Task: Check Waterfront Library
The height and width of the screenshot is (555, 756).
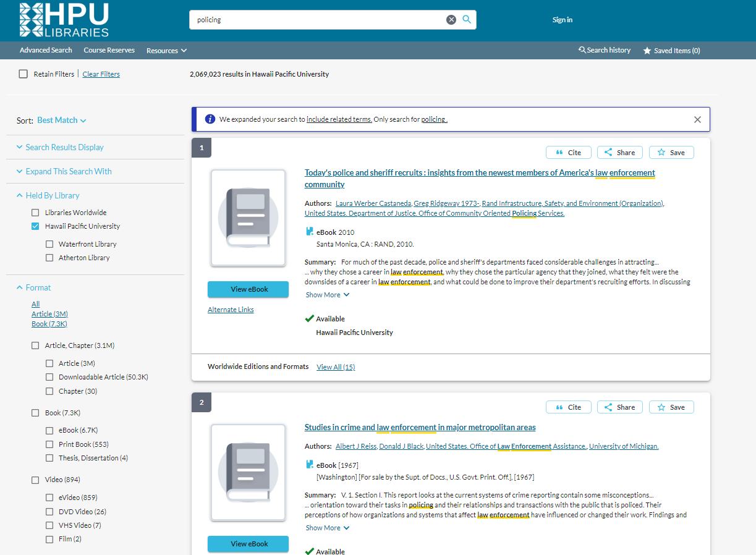Action: point(49,244)
